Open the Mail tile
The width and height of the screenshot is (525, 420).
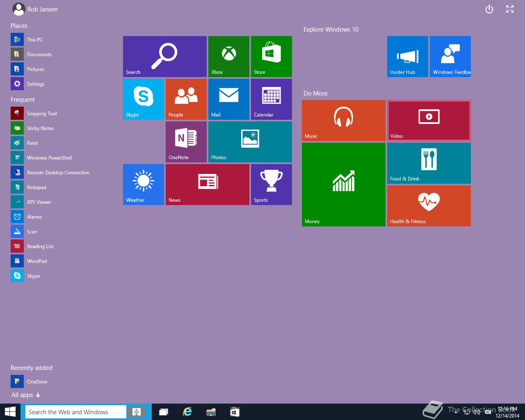(229, 99)
